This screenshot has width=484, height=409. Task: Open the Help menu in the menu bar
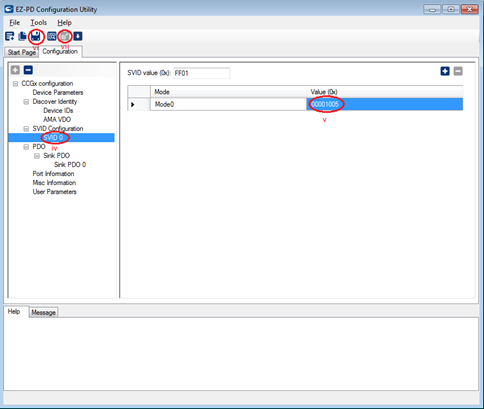coord(64,23)
